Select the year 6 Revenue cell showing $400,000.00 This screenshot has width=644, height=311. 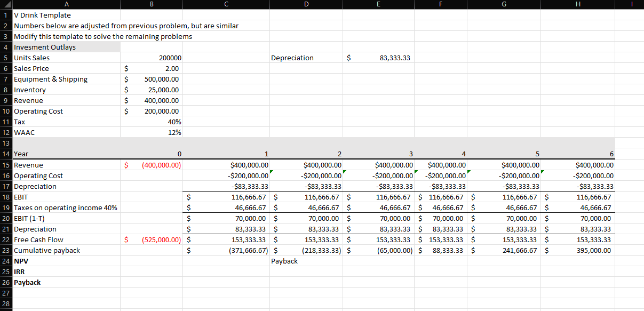pyautogui.click(x=578, y=165)
